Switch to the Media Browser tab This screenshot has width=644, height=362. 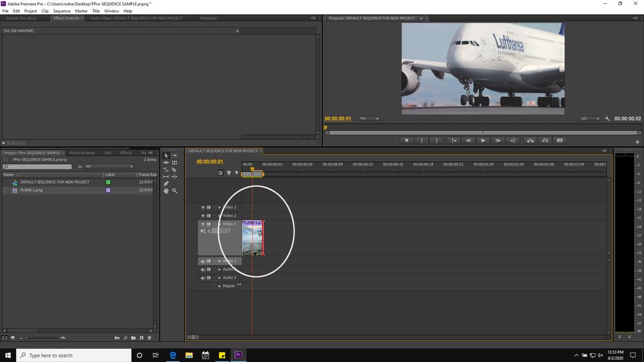point(82,153)
